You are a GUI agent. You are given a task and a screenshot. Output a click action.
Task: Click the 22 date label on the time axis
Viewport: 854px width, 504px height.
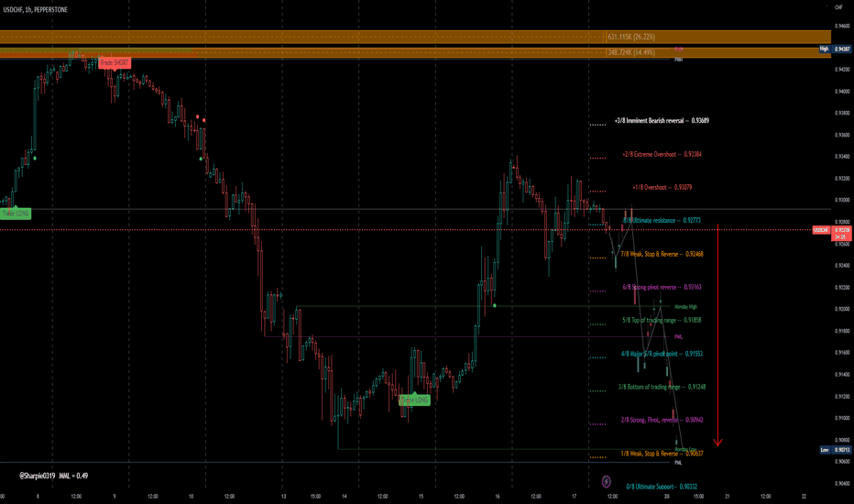(804, 497)
